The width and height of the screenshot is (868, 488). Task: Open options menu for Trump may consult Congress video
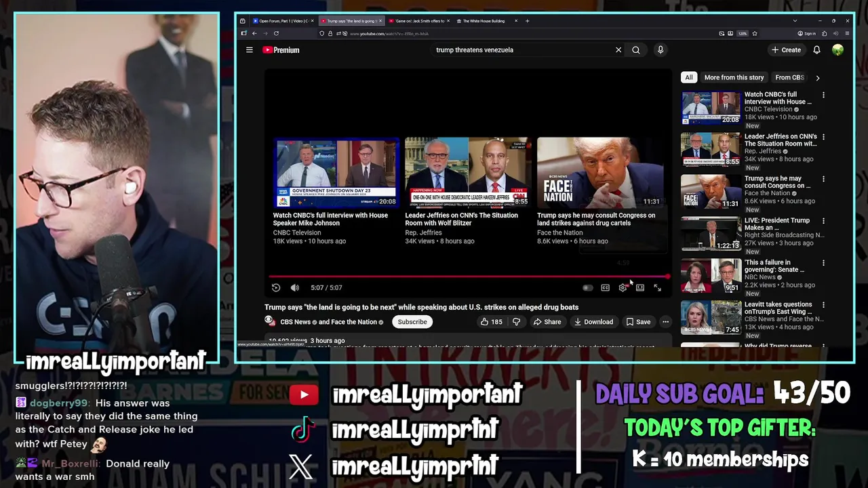(x=823, y=180)
